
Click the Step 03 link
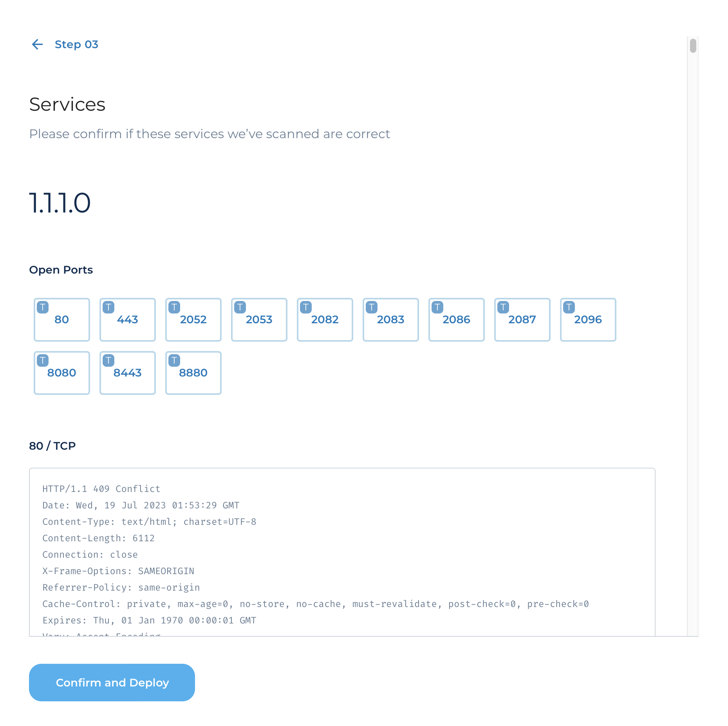coord(76,45)
